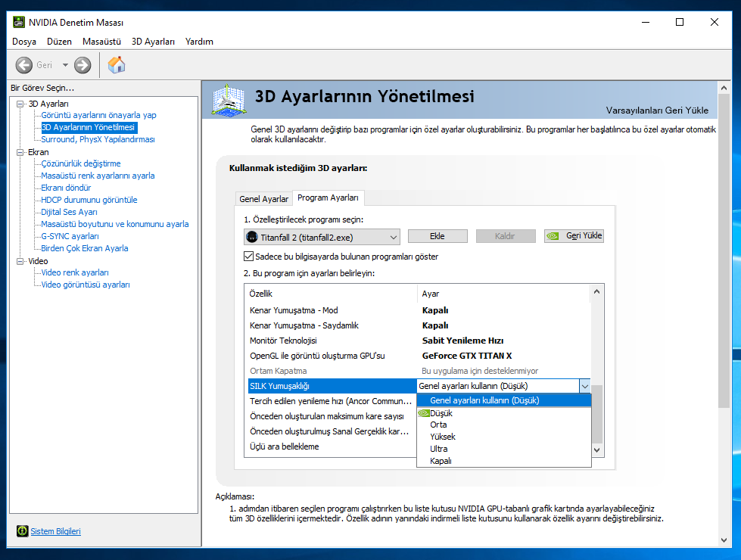Switch to the Genel Ayarlar tab
The image size is (741, 560).
tap(263, 199)
